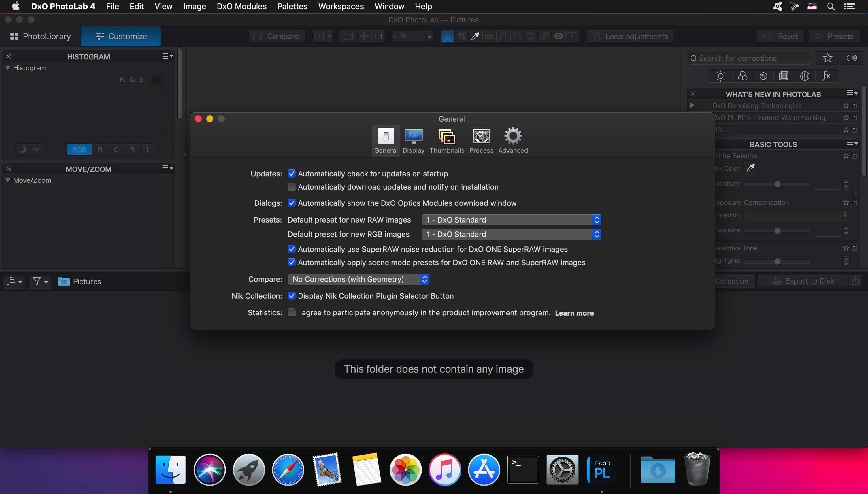Open Safari from the Dock
Screen dimensions: 868x494
[288, 470]
